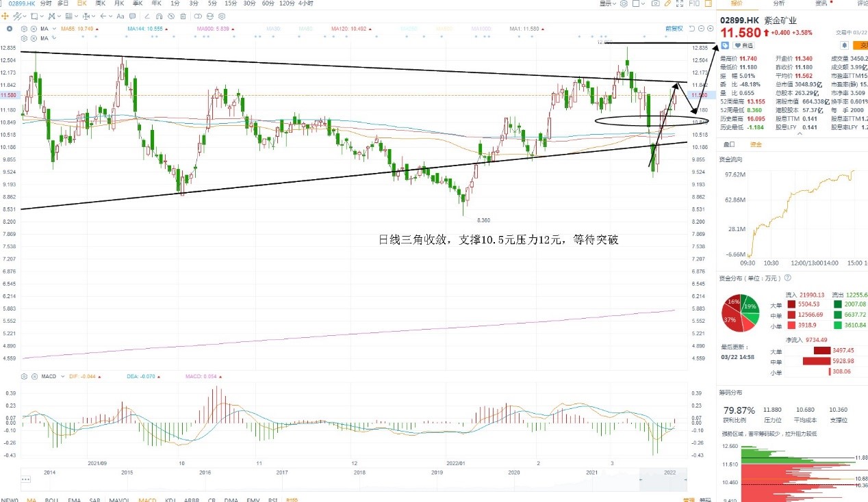The image size is (868, 502).
Task: Expand the trend line tool dropdown arrow
Action: pos(25,16)
